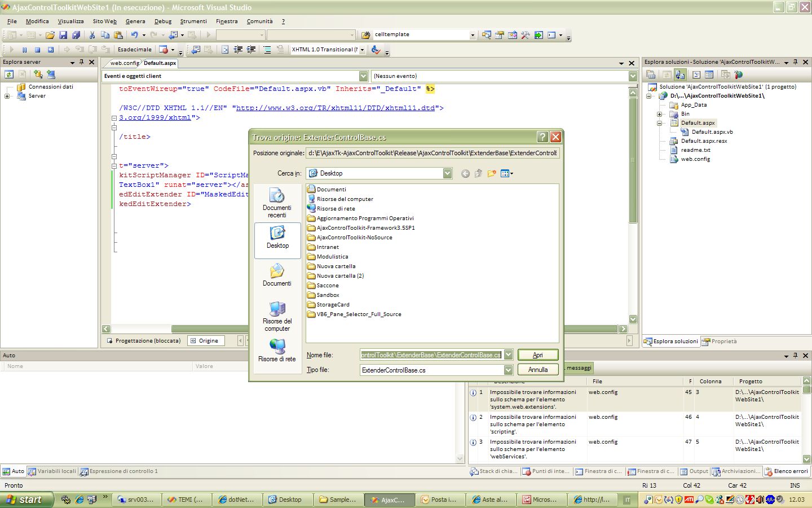Viewport: 812px width, 508px height.
Task: Toggle auto-hide pin of Esplora server panel
Action: pyautogui.click(x=82, y=62)
